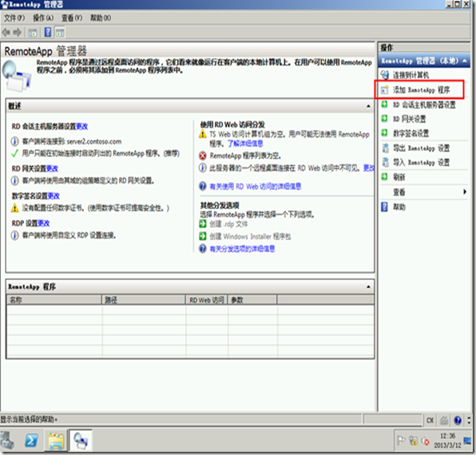This screenshot has width=476, height=455.
Task: Open the 查看(V) menu
Action: tap(72, 18)
